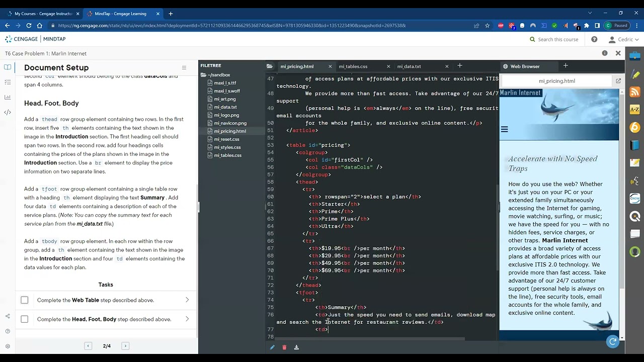Open the reading view book icon in left rail
The image size is (644, 362).
tap(8, 67)
